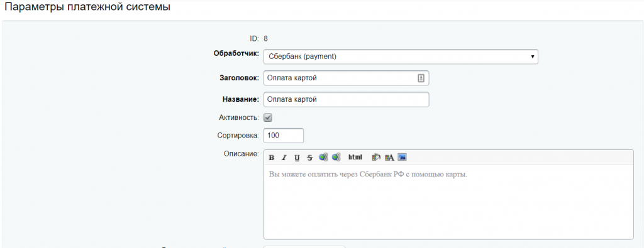Focus the Заголовок input field

pyautogui.click(x=347, y=78)
